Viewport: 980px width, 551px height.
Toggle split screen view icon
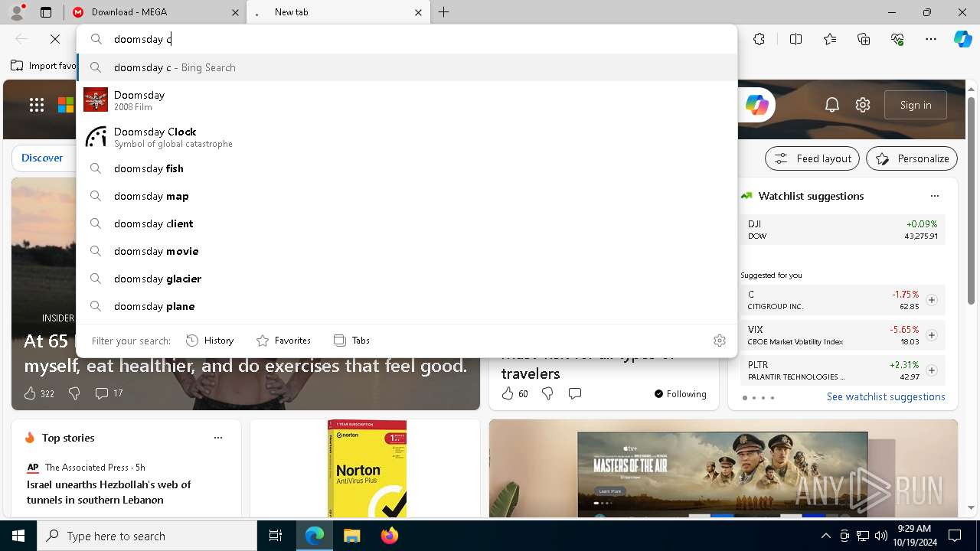pos(795,39)
